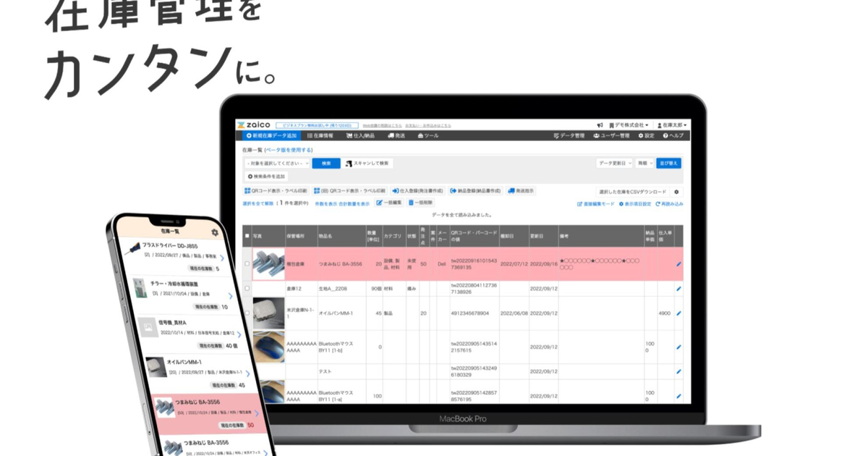Click the blue 検索 search button

click(326, 164)
